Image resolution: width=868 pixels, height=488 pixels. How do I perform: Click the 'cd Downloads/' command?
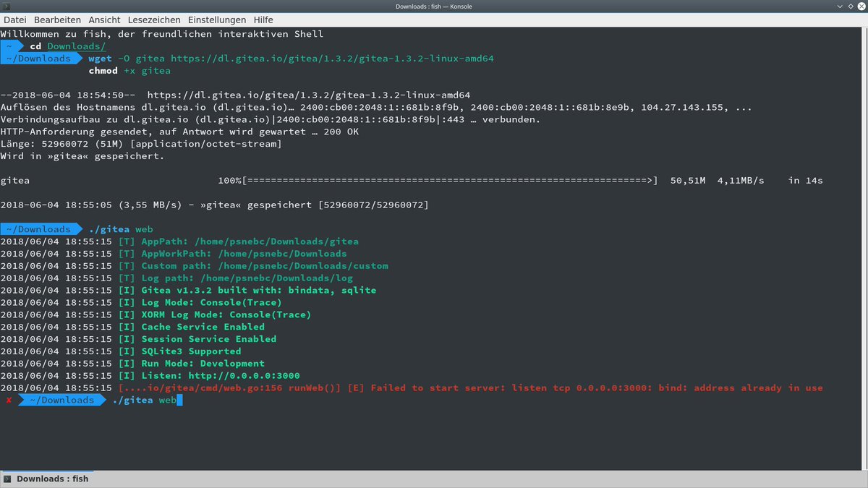pyautogui.click(x=67, y=46)
